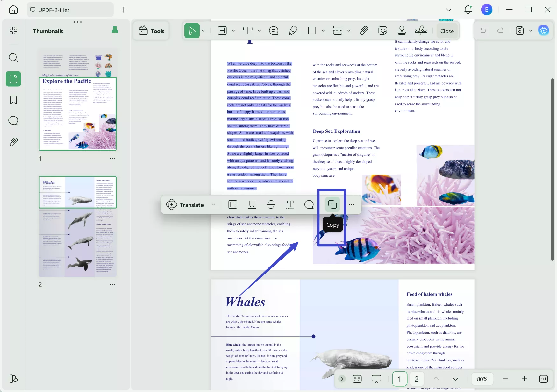Switch to the UPDF-2-files tab
This screenshot has height=392, width=557.
tap(70, 10)
